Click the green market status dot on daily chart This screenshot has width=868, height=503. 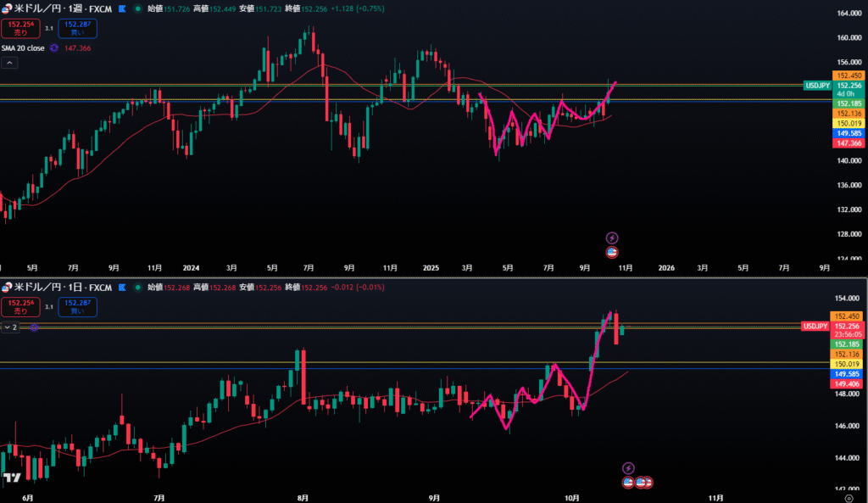point(137,288)
